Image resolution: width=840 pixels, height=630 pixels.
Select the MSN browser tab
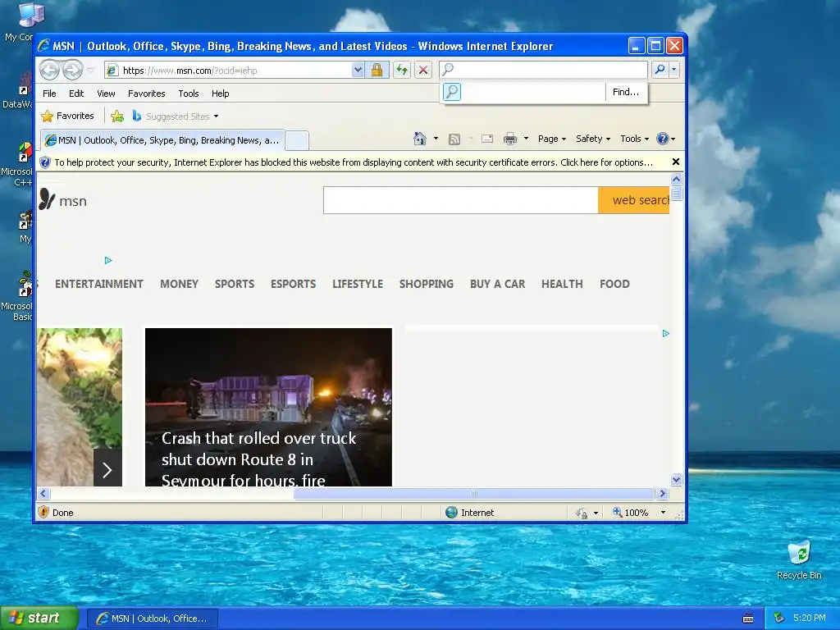[162, 140]
